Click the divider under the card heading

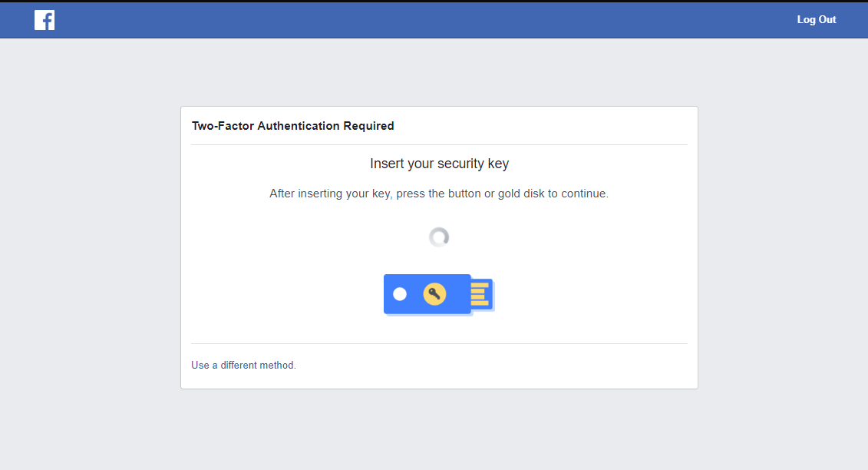point(438,144)
